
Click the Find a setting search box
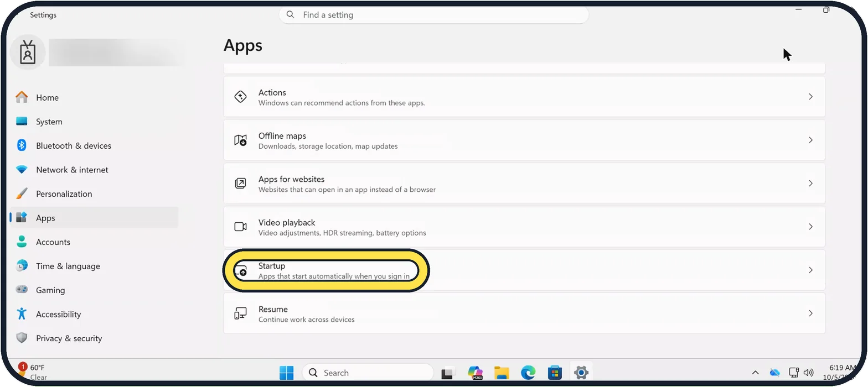434,15
